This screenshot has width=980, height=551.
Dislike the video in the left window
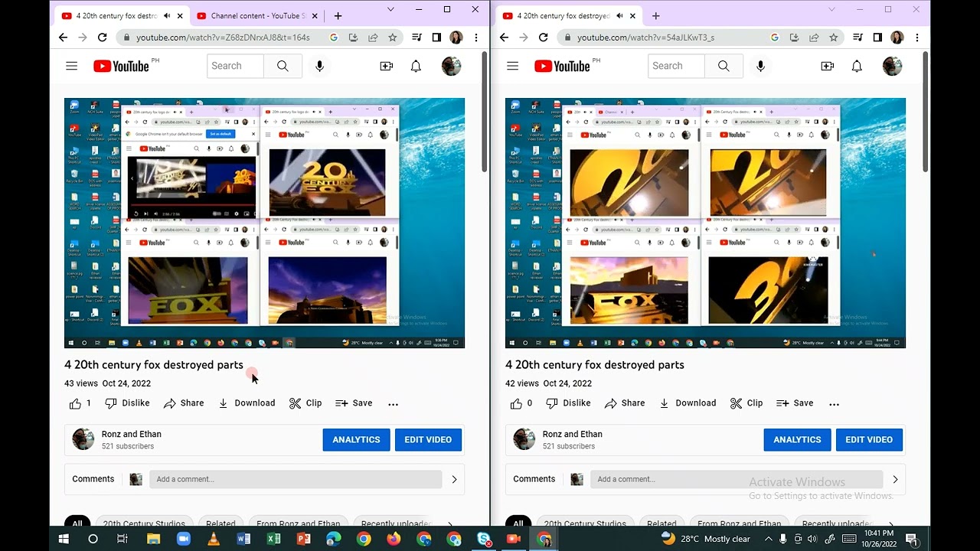(127, 403)
